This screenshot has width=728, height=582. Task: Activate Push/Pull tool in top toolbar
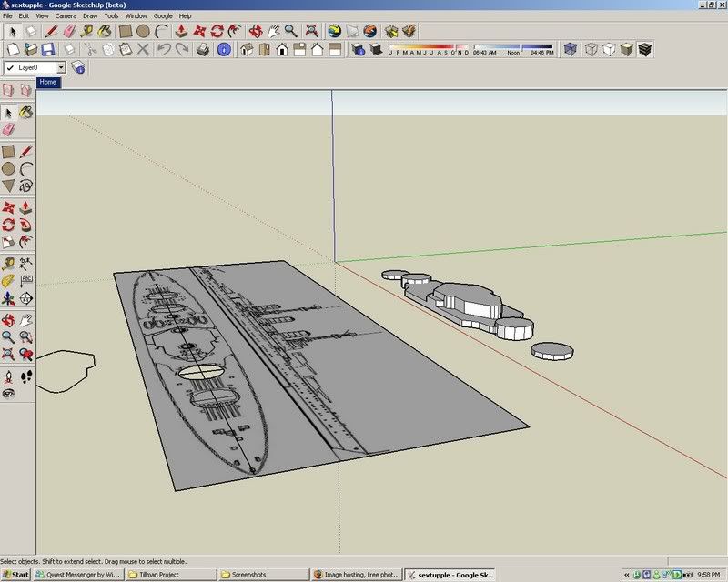click(181, 32)
